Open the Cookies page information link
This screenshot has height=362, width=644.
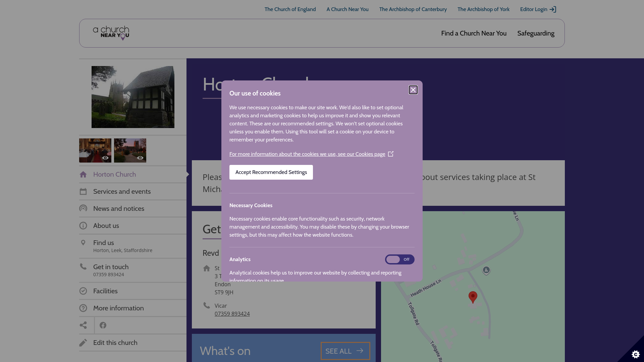click(x=311, y=154)
